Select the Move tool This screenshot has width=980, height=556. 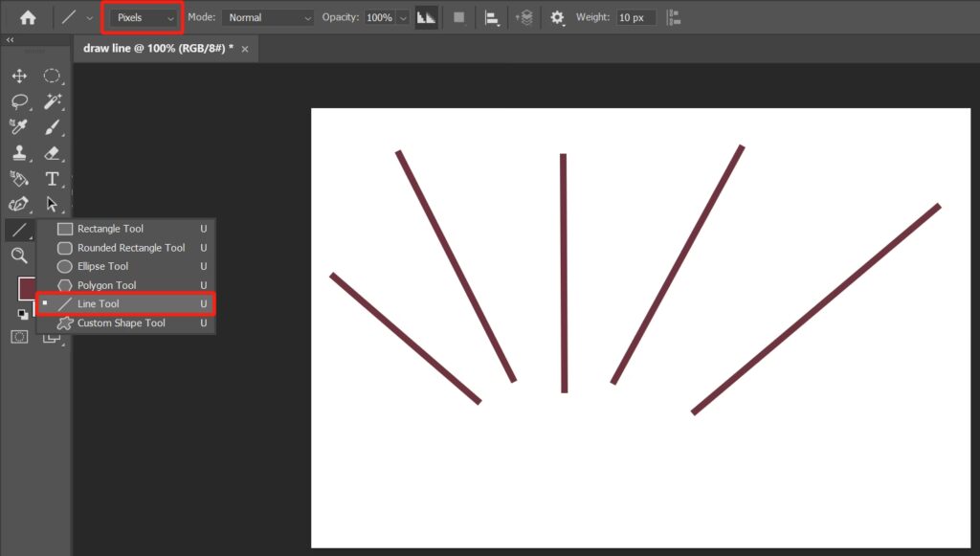tap(19, 77)
